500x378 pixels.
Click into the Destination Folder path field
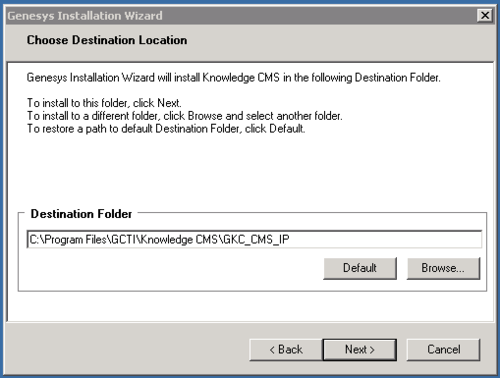[x=254, y=239]
